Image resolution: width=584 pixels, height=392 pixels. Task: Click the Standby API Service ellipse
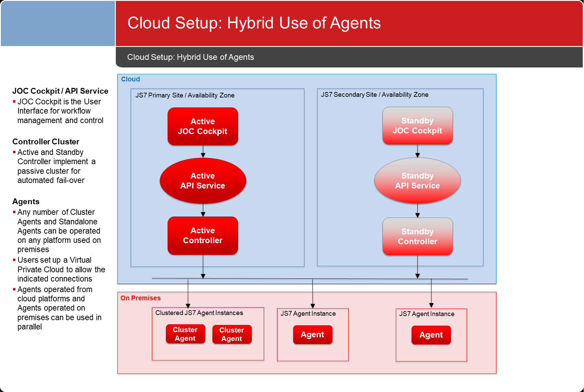418,181
